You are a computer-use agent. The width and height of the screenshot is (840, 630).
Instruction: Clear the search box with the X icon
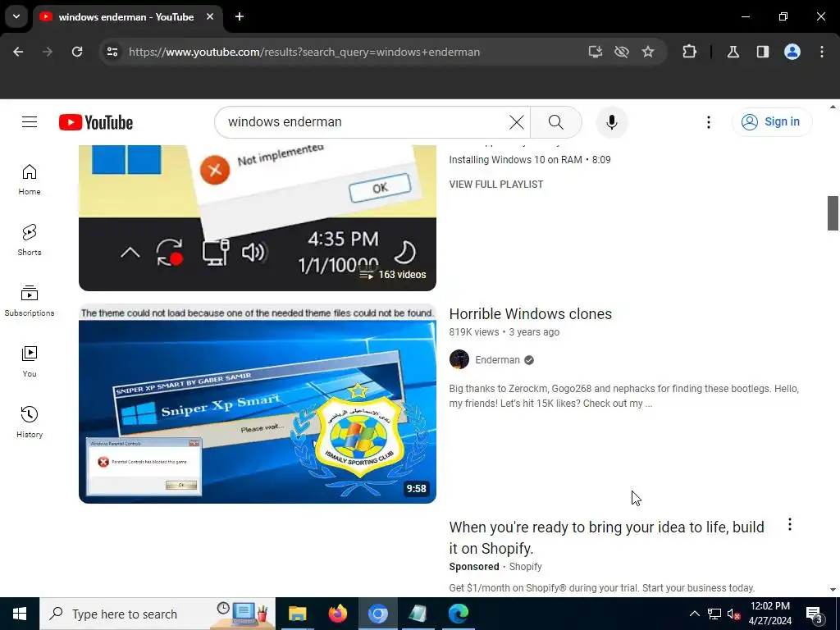click(517, 122)
